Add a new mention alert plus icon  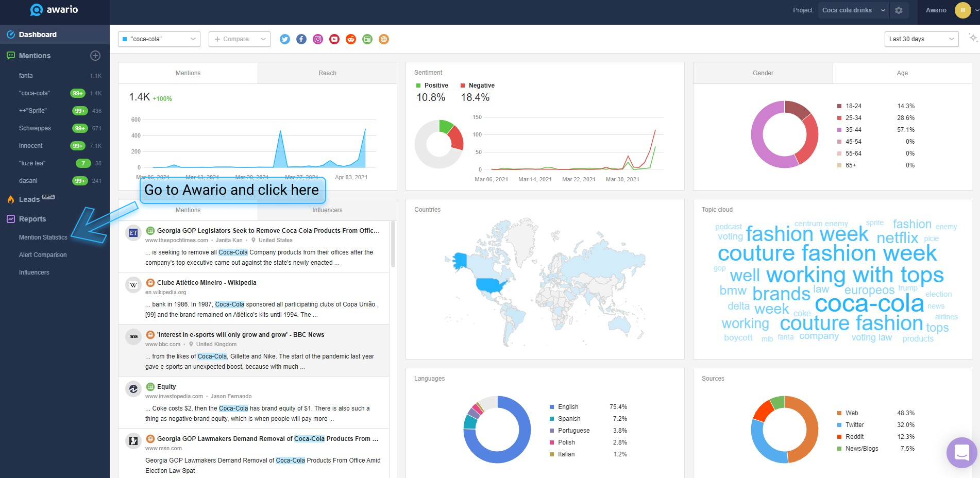[95, 56]
